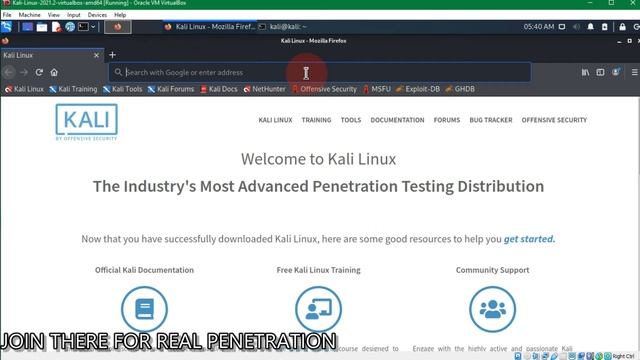Open the Firefox Library icon
Image resolution: width=640 pixels, height=360 pixels.
(585, 72)
